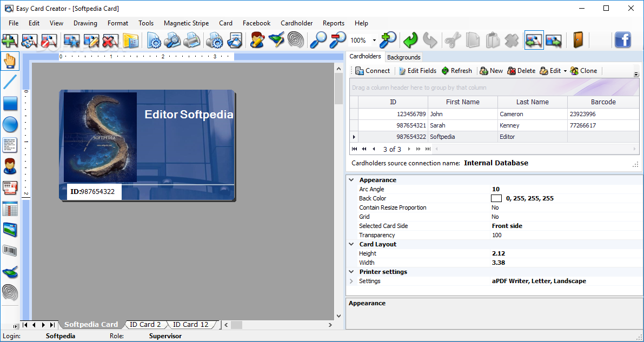Open the zoom percentage dropdown

[374, 40]
